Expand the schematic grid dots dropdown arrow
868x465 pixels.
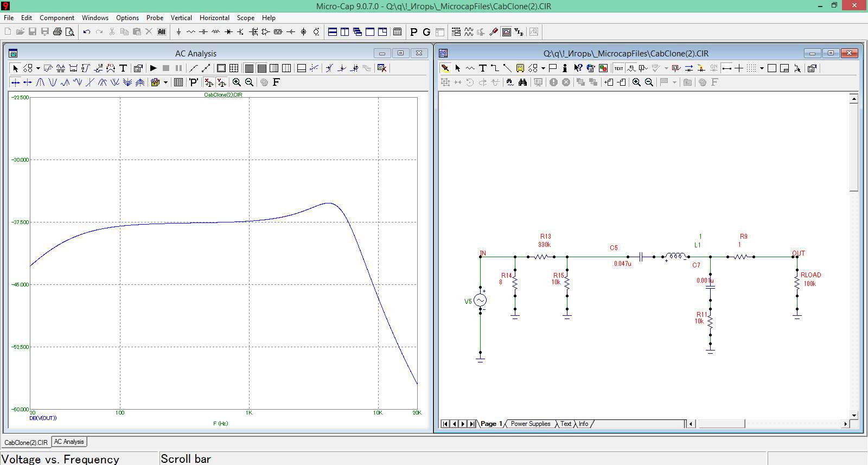(x=762, y=68)
